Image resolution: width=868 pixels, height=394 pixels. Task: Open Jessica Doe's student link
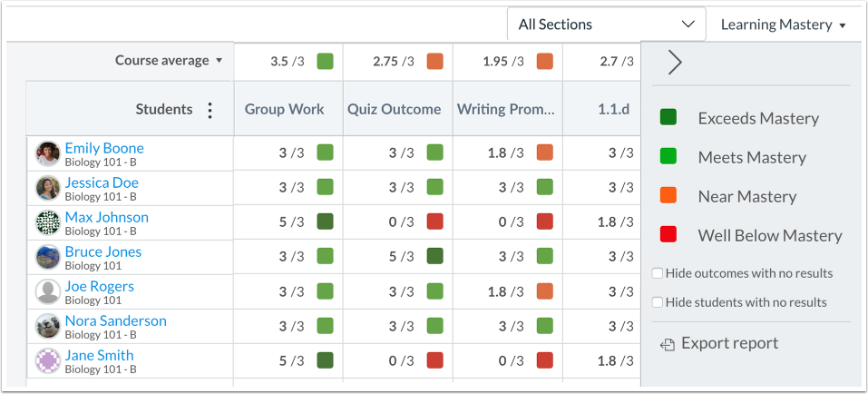tap(102, 182)
